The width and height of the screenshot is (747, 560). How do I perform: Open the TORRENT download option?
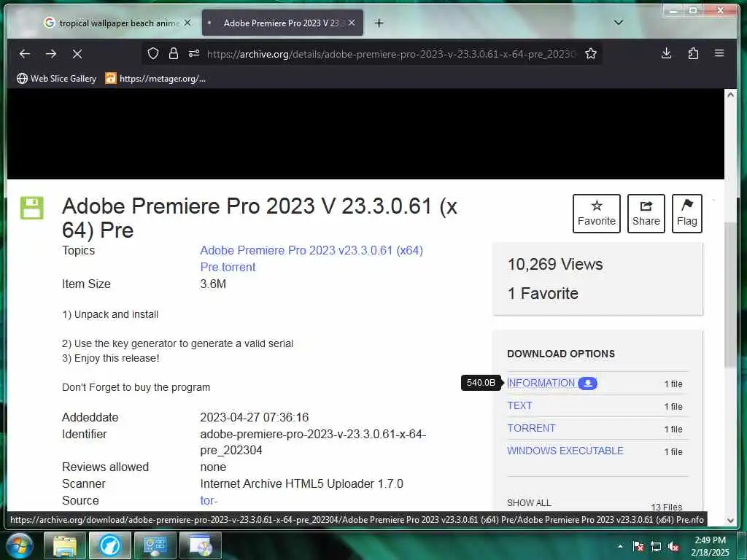click(531, 428)
